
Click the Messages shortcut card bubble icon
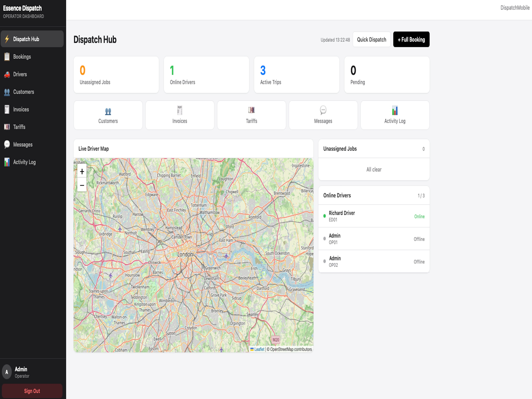pos(323,110)
